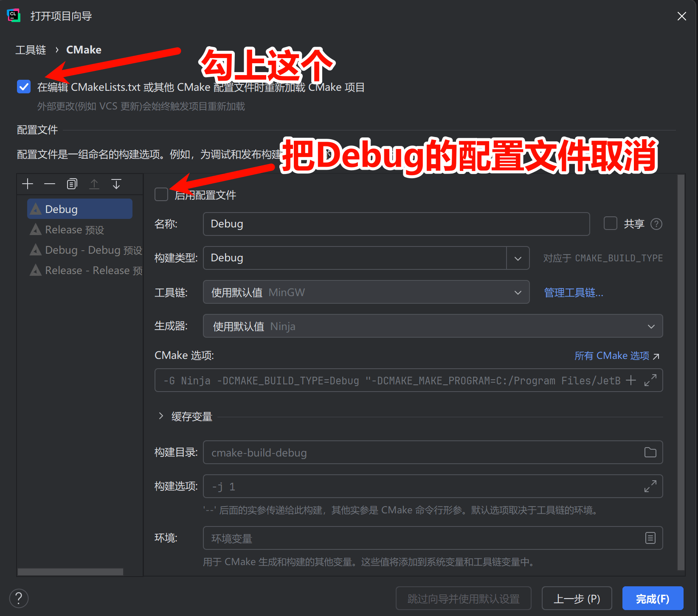Duplicate the Debug profile with the copy icon
This screenshot has height=616, width=698.
pyautogui.click(x=72, y=184)
